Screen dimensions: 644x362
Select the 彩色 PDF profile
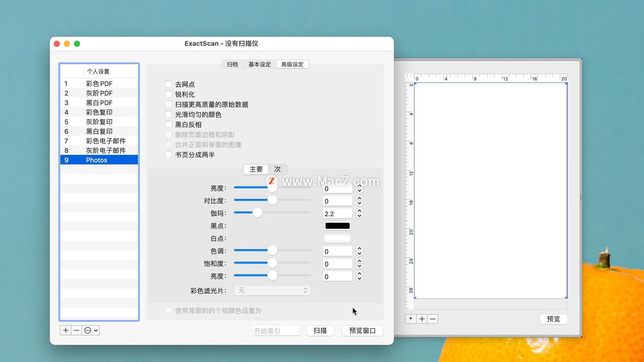(99, 83)
